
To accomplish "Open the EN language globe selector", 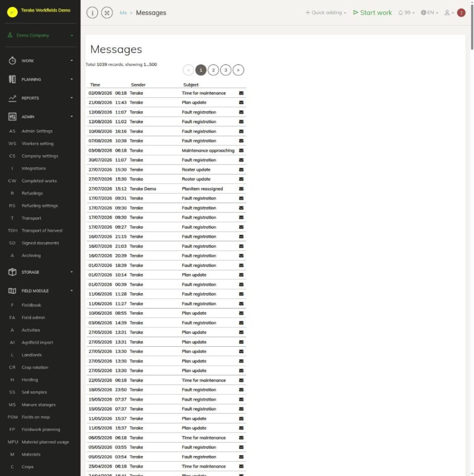I will (429, 13).
